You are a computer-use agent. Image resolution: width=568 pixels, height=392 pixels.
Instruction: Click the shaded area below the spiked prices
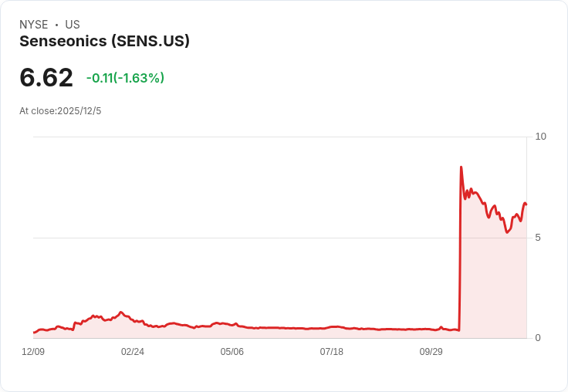[494, 286]
